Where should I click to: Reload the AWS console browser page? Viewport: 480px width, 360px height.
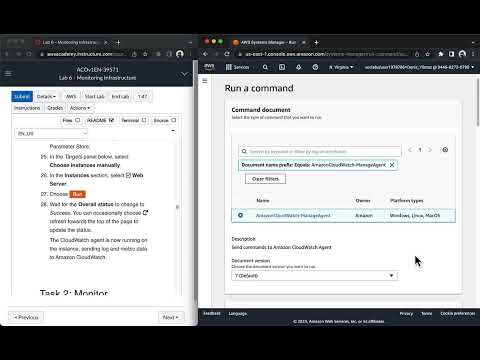pyautogui.click(x=227, y=54)
